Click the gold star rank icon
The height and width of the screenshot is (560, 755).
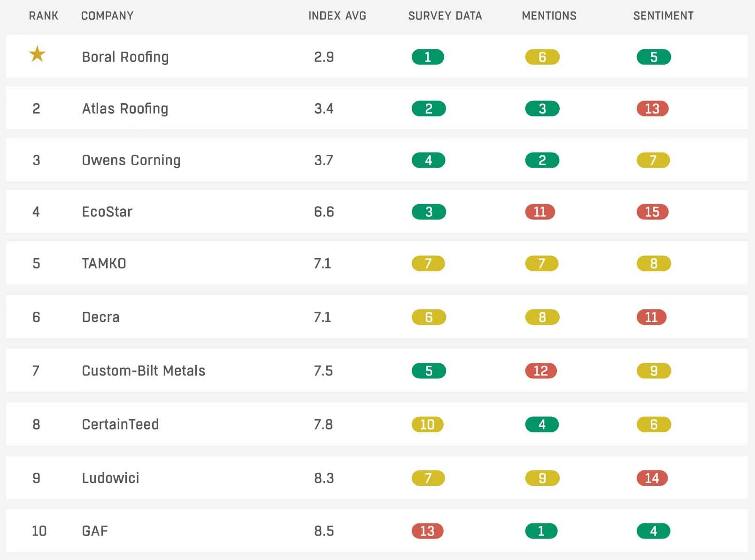37,54
